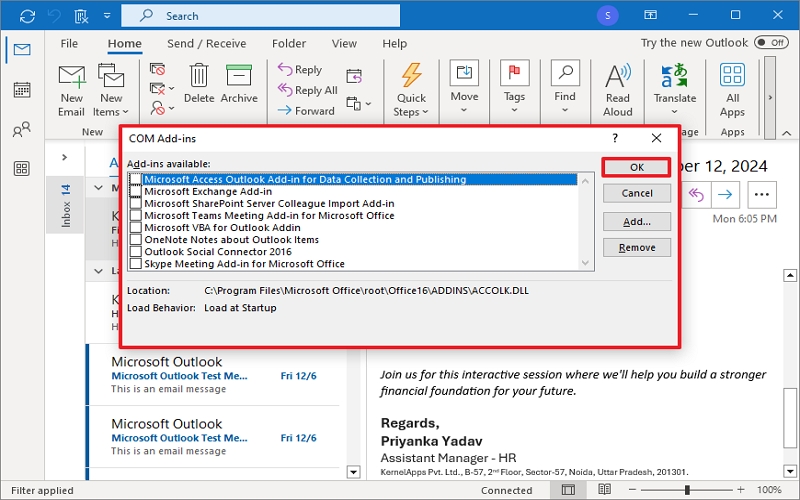The height and width of the screenshot is (500, 800).
Task: Click the Remove button in dialog
Action: coord(636,248)
